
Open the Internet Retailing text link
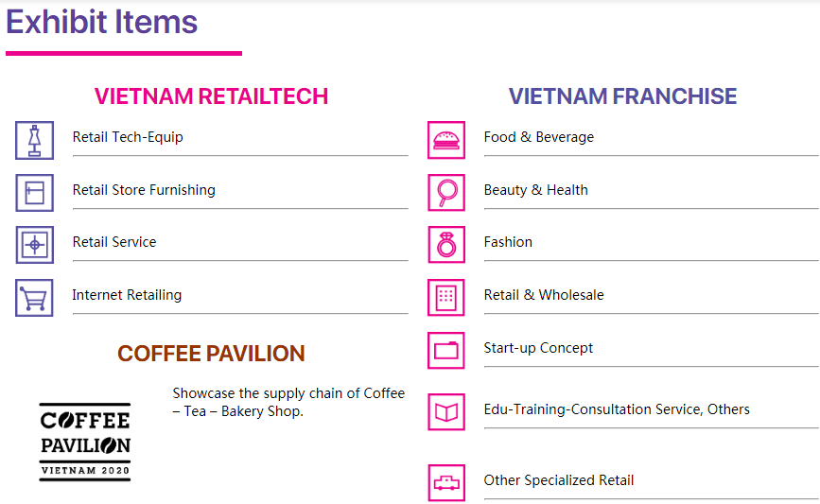[x=127, y=295]
